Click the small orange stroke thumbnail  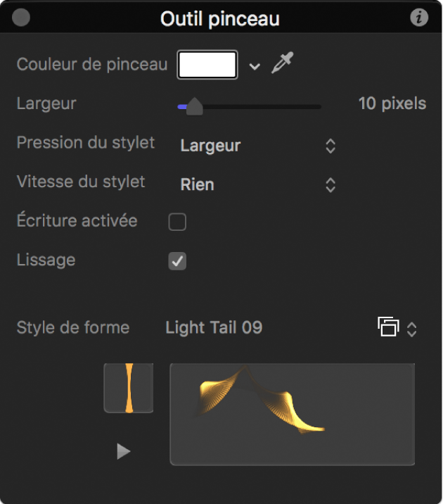129,387
